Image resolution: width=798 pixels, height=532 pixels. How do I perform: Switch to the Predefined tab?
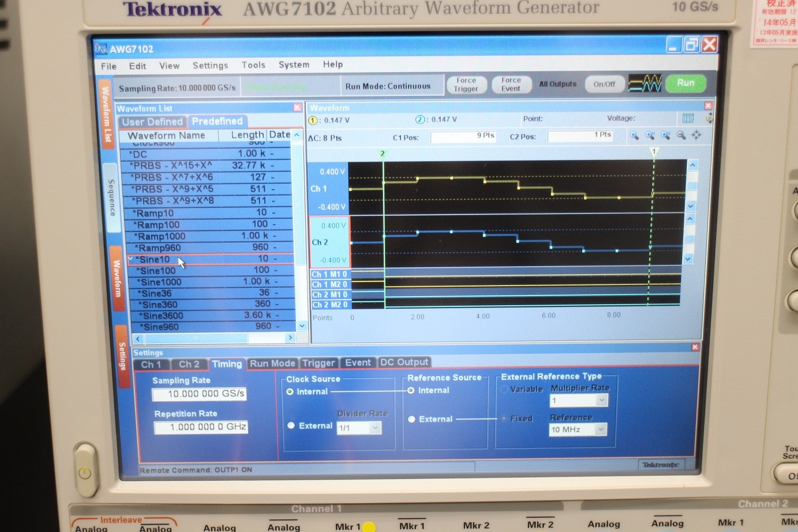(217, 121)
